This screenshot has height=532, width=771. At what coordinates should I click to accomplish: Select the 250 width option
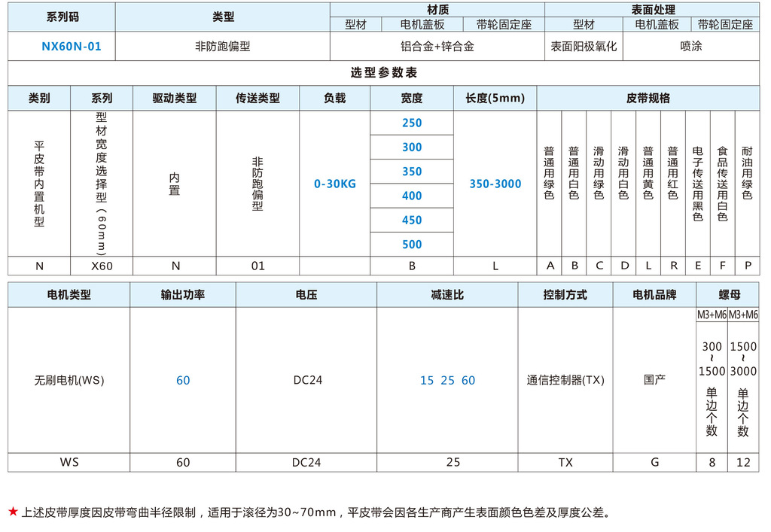[412, 123]
